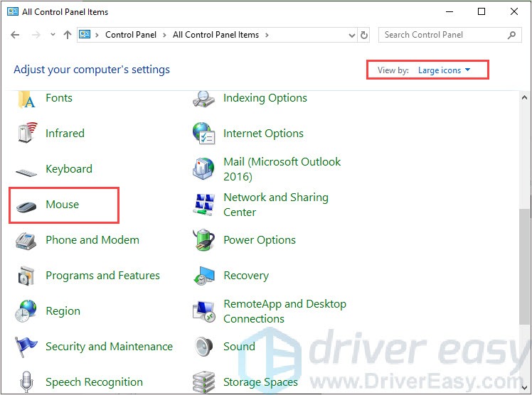The image size is (532, 395).
Task: Open the Network and Sharing Center icon
Action: pyautogui.click(x=204, y=205)
